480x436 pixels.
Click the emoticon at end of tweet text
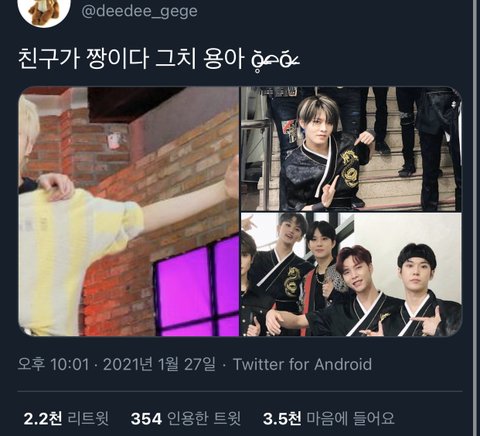(x=275, y=61)
